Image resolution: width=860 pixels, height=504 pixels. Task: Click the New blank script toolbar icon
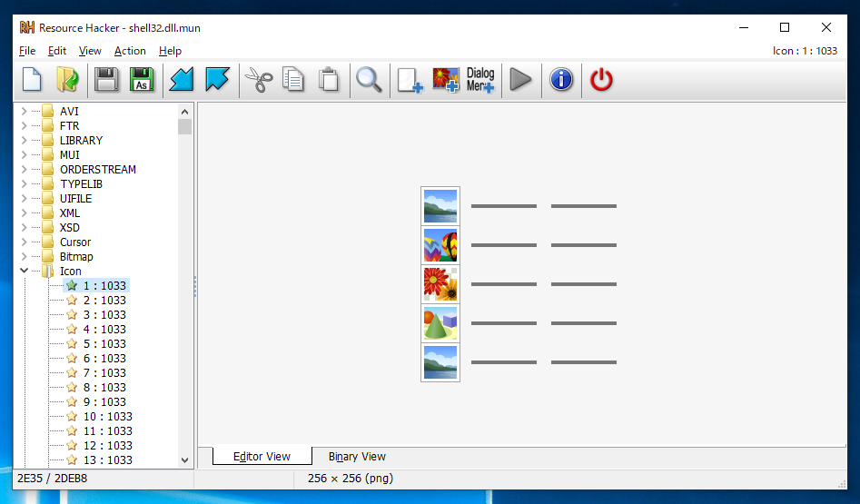coord(33,80)
